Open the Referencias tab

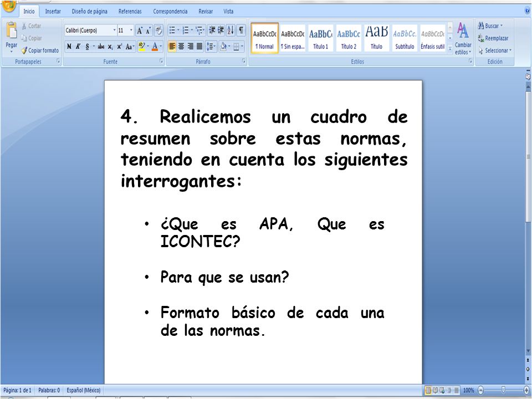coord(130,11)
